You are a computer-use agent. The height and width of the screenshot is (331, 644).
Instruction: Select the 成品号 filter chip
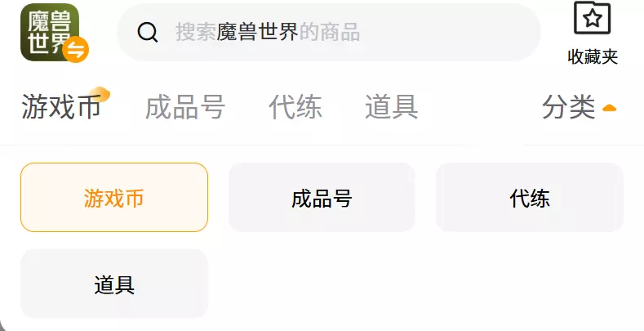[x=322, y=198]
